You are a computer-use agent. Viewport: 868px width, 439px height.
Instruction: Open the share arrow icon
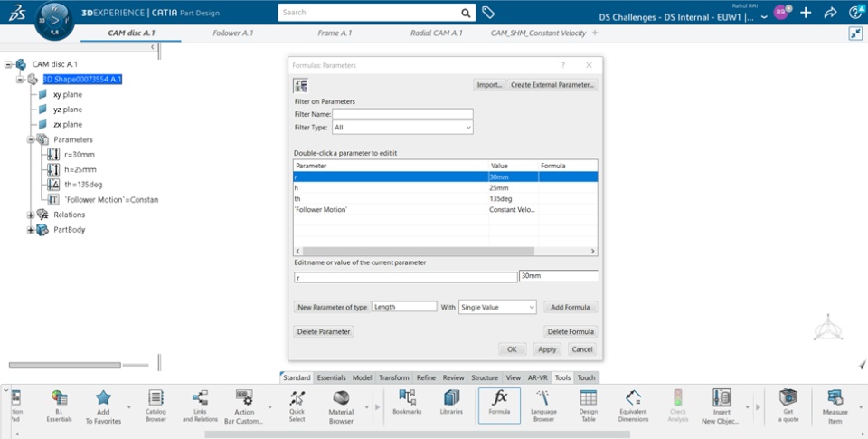(830, 13)
